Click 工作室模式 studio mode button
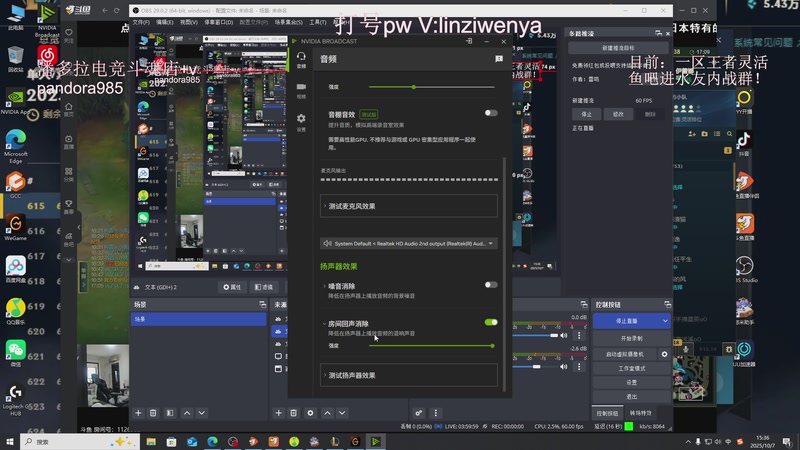The image size is (800, 450). point(632,368)
